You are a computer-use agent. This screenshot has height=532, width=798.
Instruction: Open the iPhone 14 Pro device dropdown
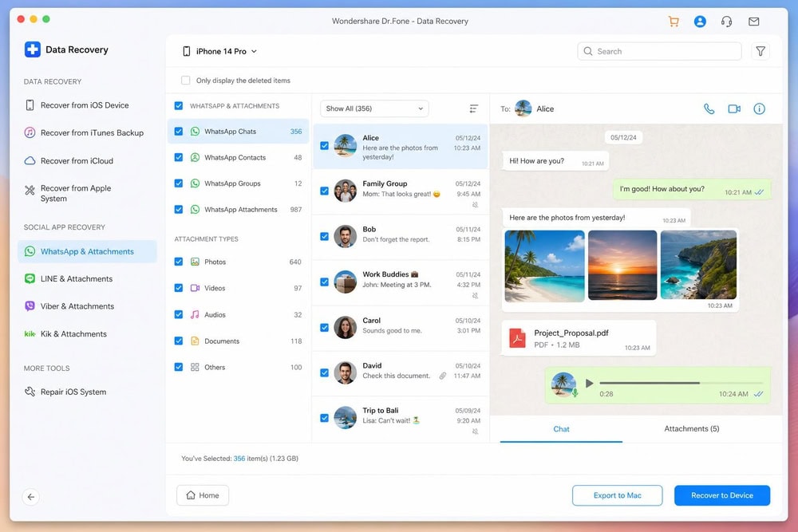tap(220, 51)
